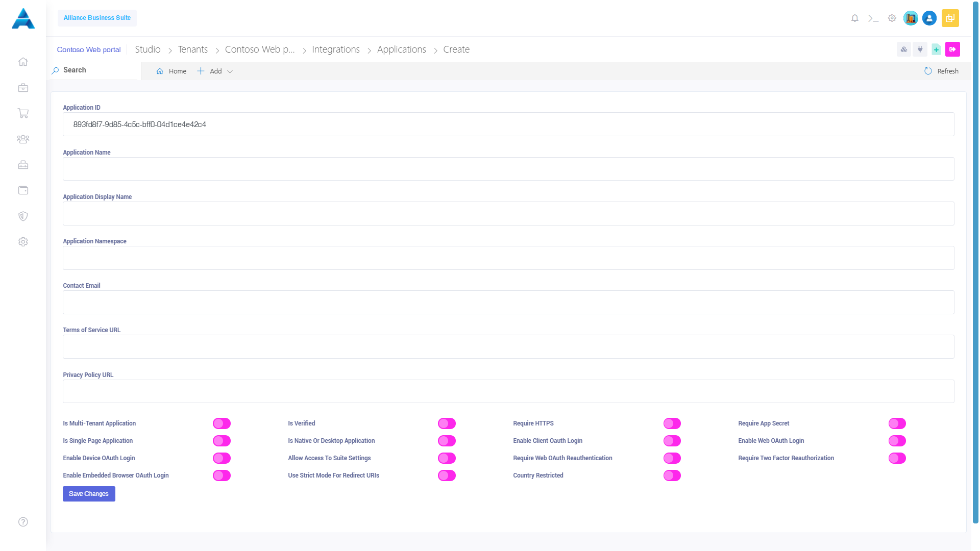Go to Tenants breadcrumb
The height and width of the screenshot is (551, 980).
tap(192, 49)
